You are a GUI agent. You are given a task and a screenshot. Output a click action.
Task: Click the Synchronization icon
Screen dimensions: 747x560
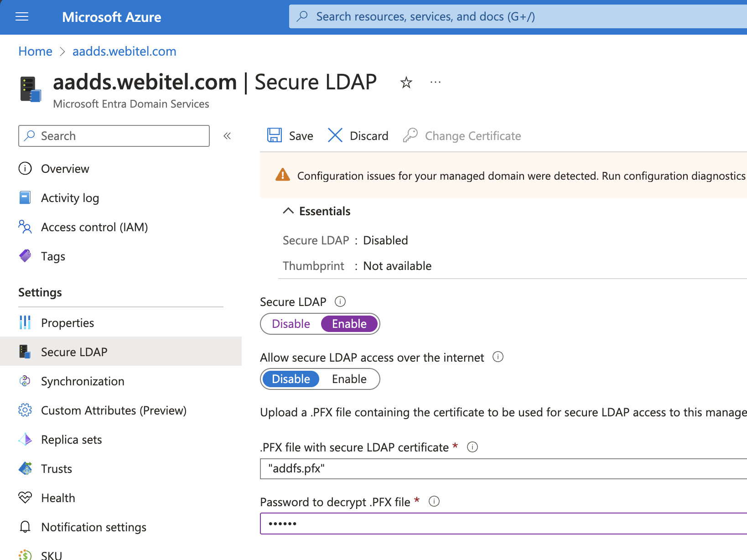25,381
